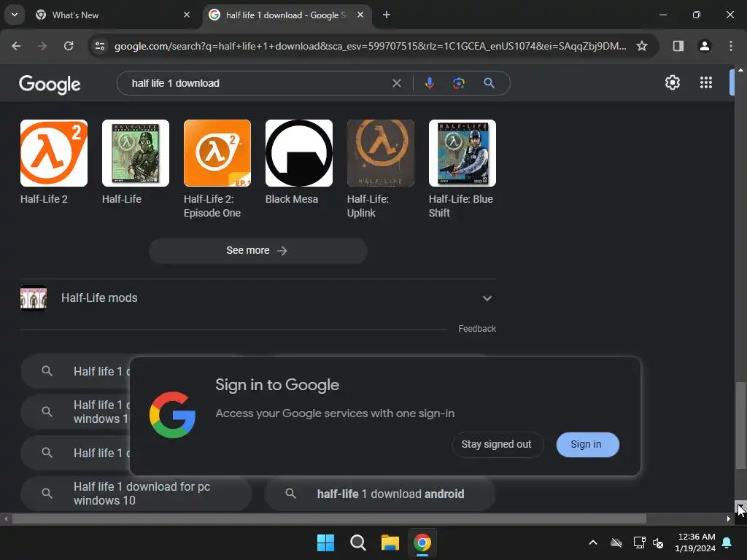
Task: Open Windows taskbar search
Action: pos(357,542)
